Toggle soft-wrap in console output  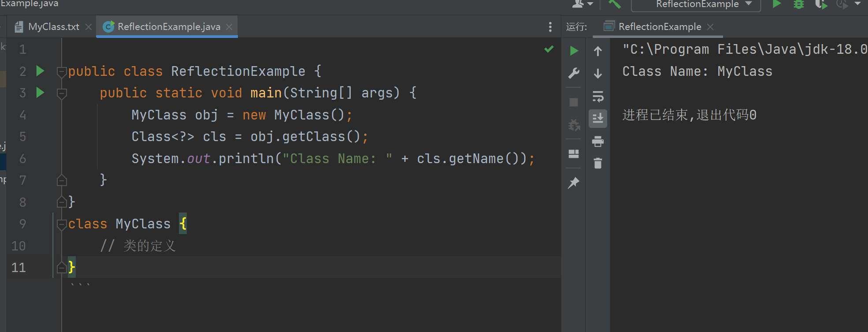(598, 97)
